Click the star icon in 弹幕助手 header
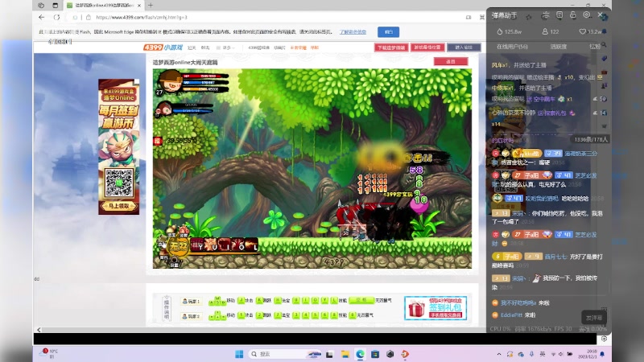 [529, 16]
